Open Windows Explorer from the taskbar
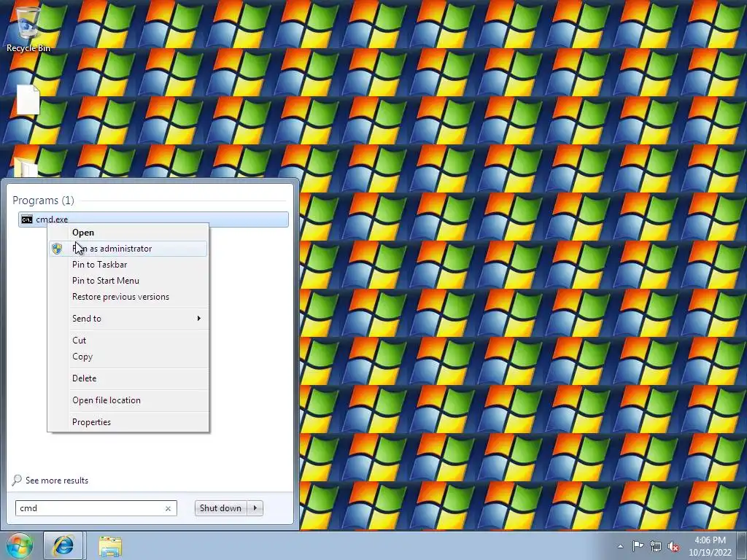The image size is (747, 560). pyautogui.click(x=110, y=546)
